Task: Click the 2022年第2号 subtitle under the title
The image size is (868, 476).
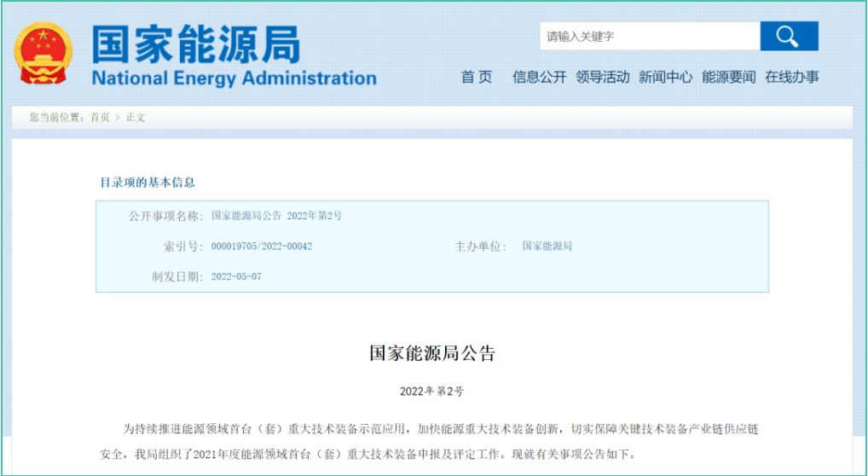Action: 431,392
